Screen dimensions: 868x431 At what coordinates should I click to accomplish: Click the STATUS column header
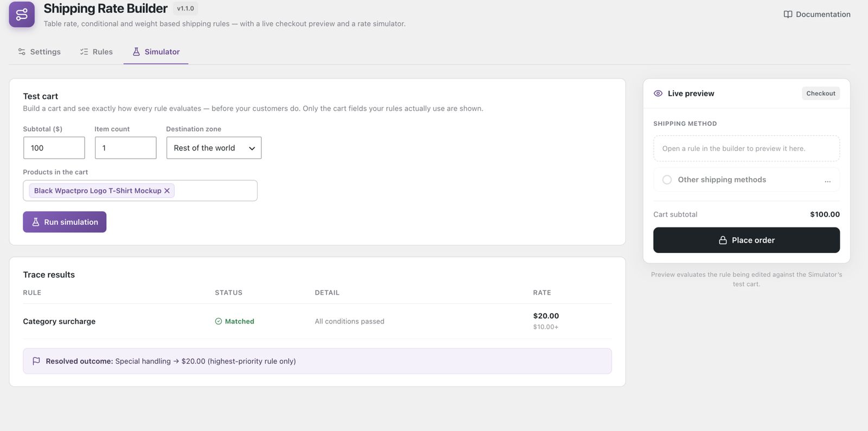[x=228, y=293]
